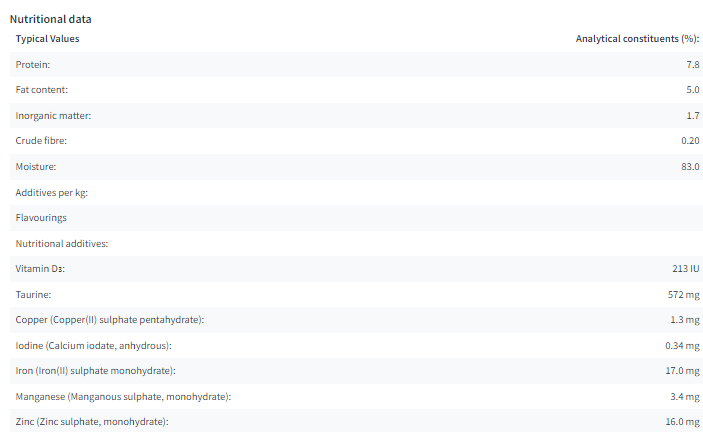Select the iodine value 0.34 mg
Image resolution: width=703 pixels, height=432 pixels.
point(682,346)
